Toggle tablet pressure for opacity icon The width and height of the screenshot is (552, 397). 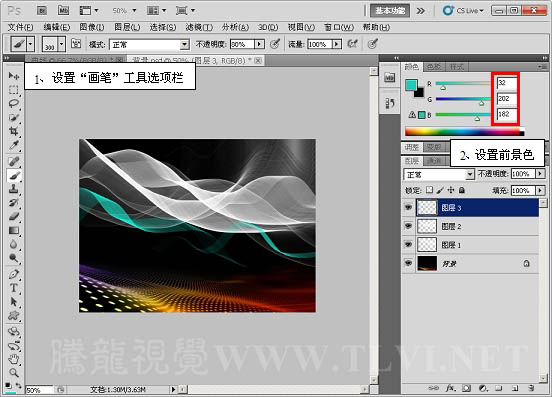coord(275,44)
